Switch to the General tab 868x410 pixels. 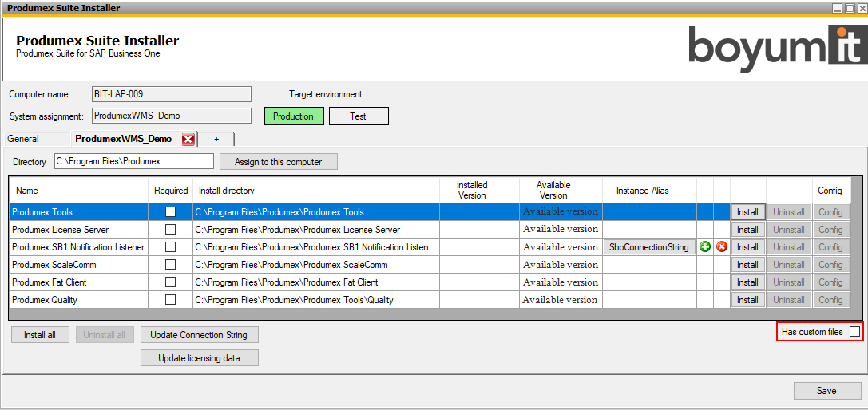point(23,139)
